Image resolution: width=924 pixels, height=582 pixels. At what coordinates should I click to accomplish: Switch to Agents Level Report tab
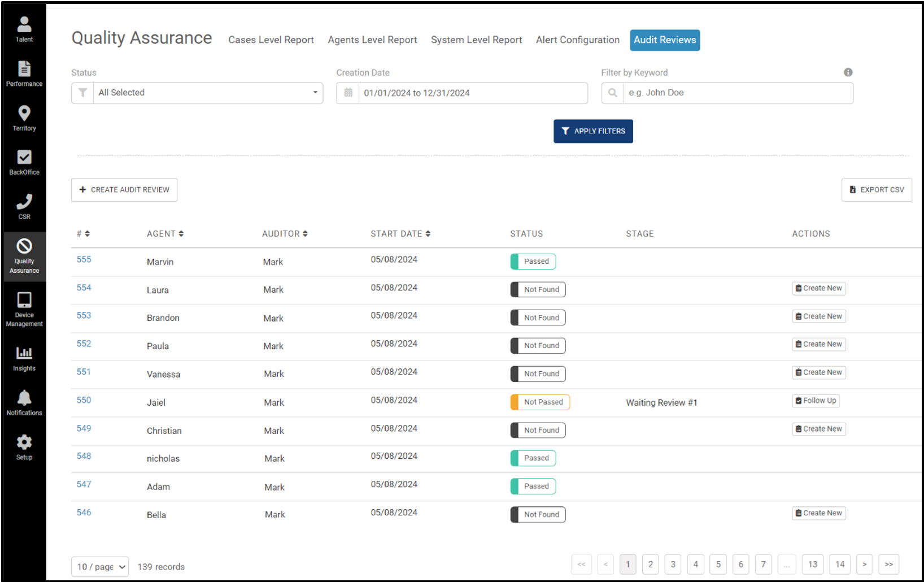pyautogui.click(x=372, y=40)
